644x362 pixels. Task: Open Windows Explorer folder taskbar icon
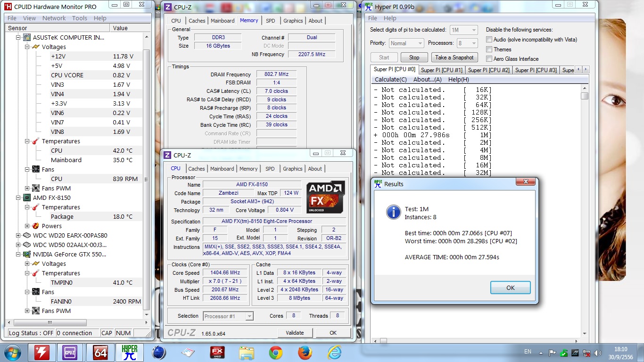(x=247, y=352)
